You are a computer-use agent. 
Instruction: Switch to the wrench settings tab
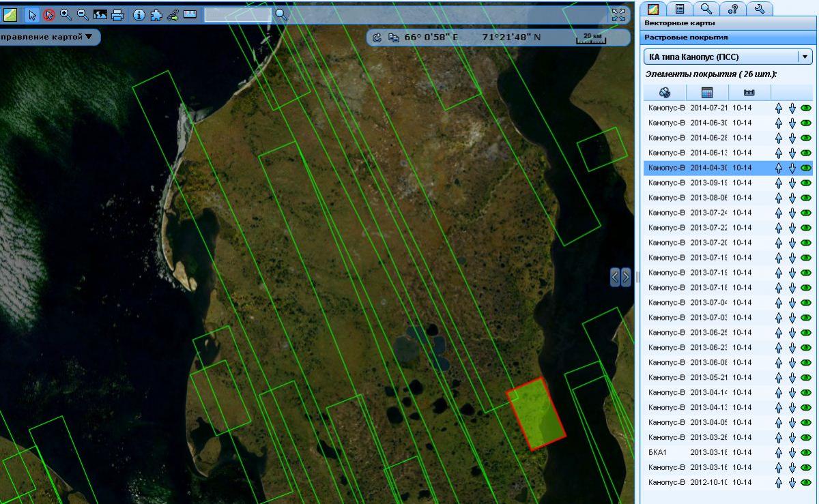point(759,8)
